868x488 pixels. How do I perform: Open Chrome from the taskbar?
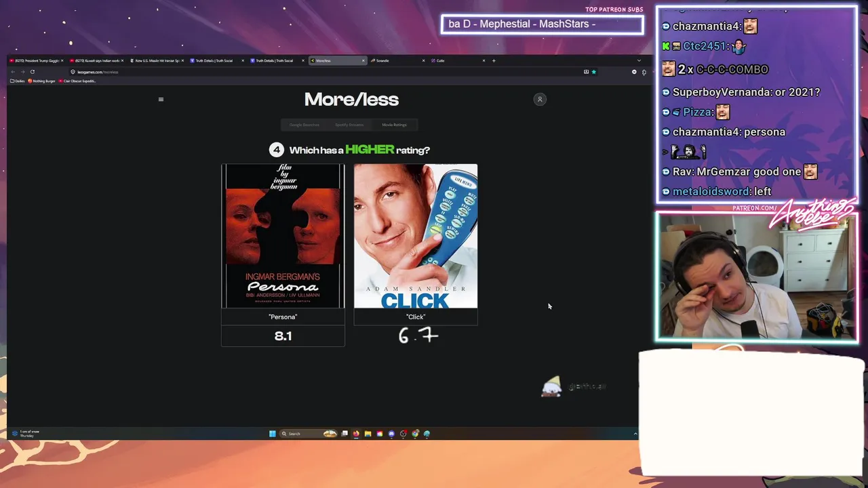click(x=415, y=434)
